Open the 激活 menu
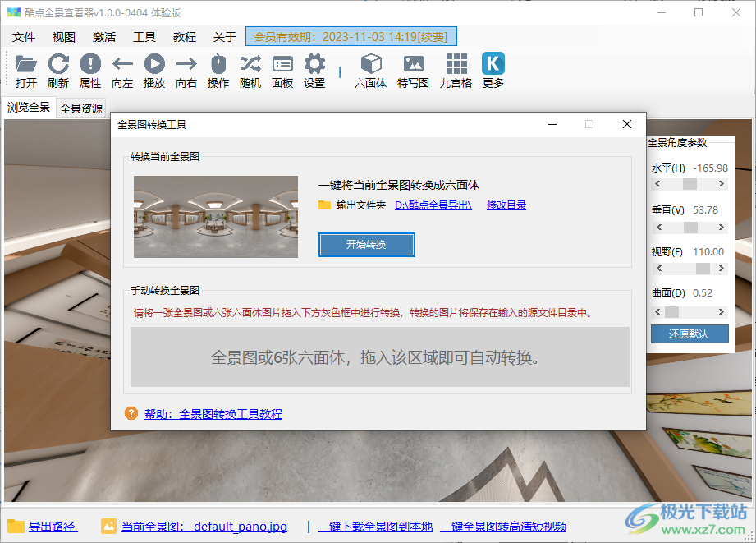The width and height of the screenshot is (756, 543). (x=104, y=37)
